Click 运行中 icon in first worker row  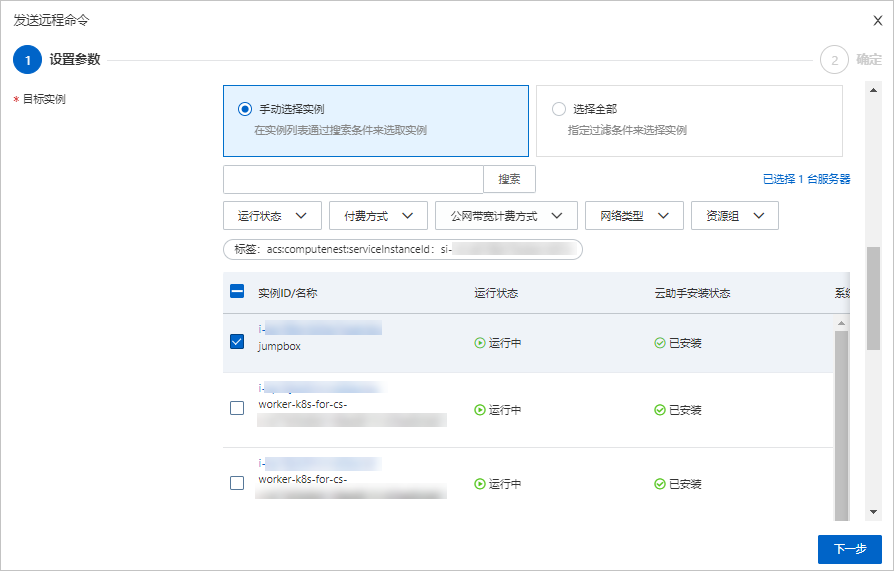pyautogui.click(x=480, y=410)
